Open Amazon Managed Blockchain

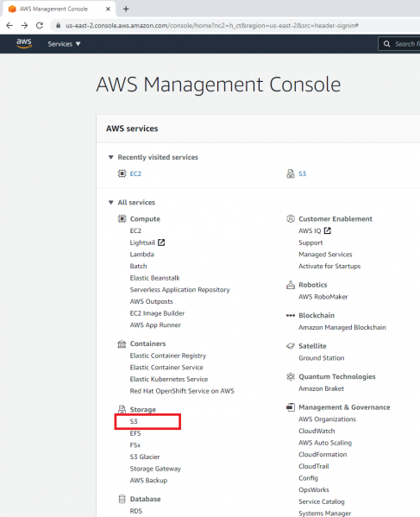(x=342, y=327)
